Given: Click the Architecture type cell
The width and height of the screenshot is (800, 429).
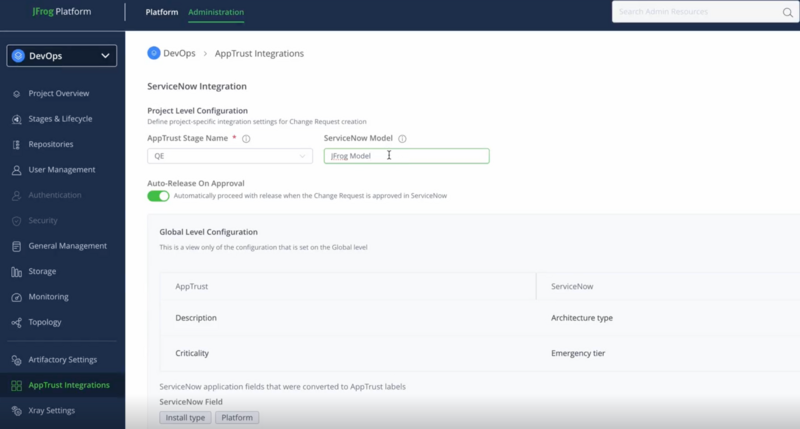Looking at the screenshot, I should click(582, 318).
